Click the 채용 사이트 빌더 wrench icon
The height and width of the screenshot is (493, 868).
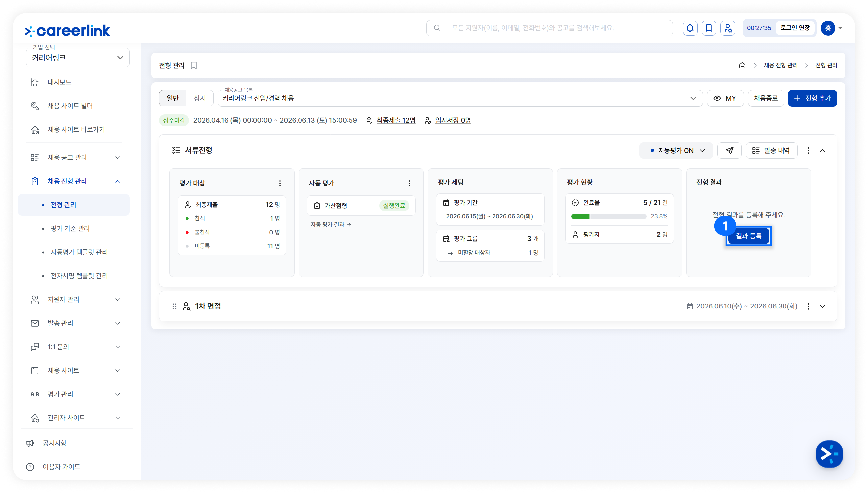[x=35, y=106]
